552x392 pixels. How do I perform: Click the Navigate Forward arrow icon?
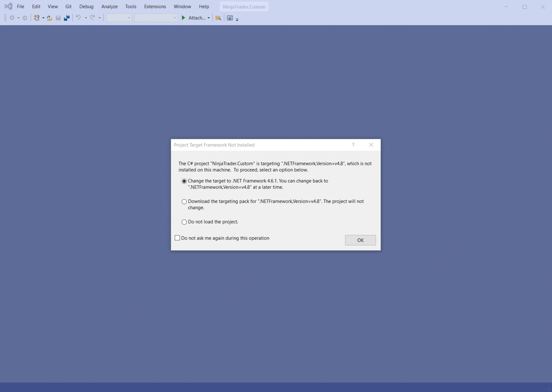click(25, 18)
